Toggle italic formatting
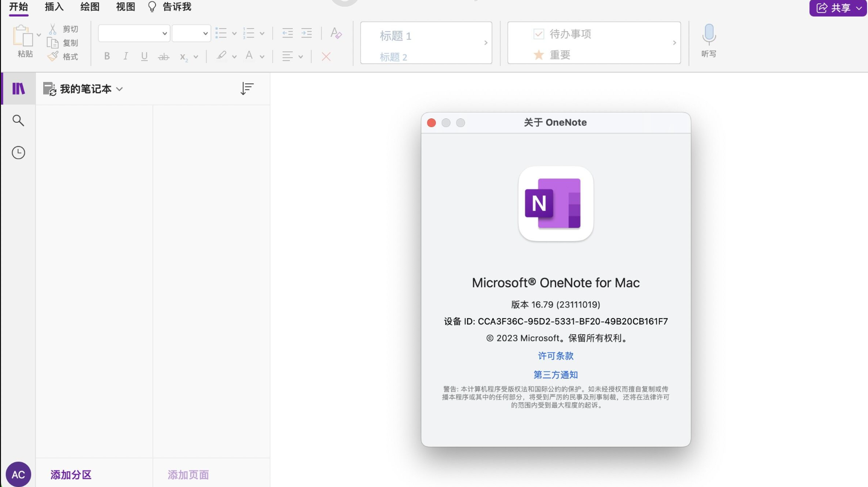Screen dimensions: 868x487 pyautogui.click(x=125, y=56)
